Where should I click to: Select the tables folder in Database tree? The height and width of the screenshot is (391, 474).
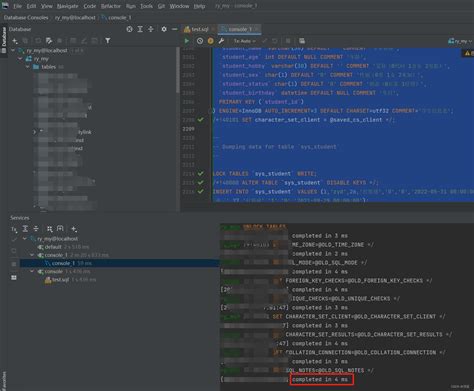[49, 67]
